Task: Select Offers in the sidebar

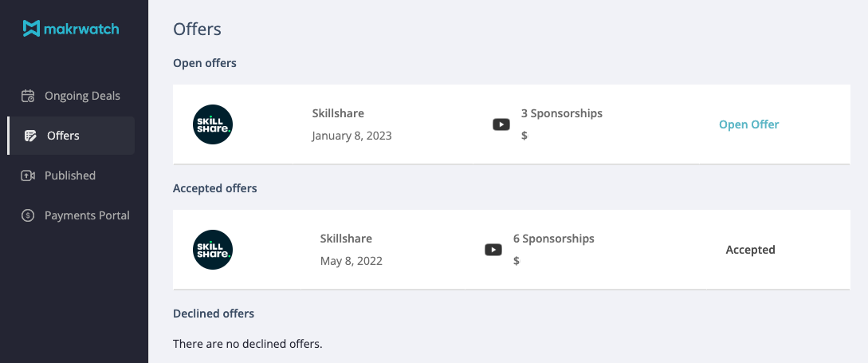Action: (x=63, y=136)
